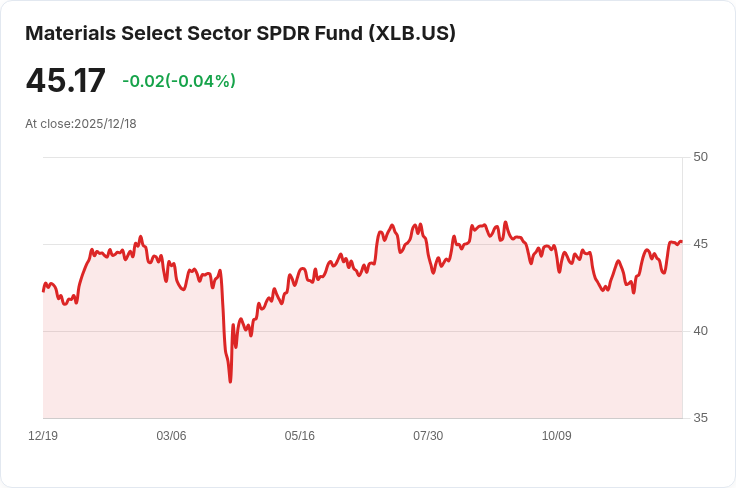
Task: Click the 45 label on the price axis
Action: (x=700, y=244)
